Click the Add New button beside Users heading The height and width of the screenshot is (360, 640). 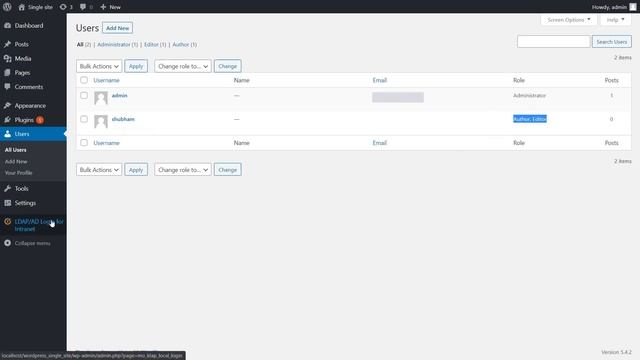point(117,28)
